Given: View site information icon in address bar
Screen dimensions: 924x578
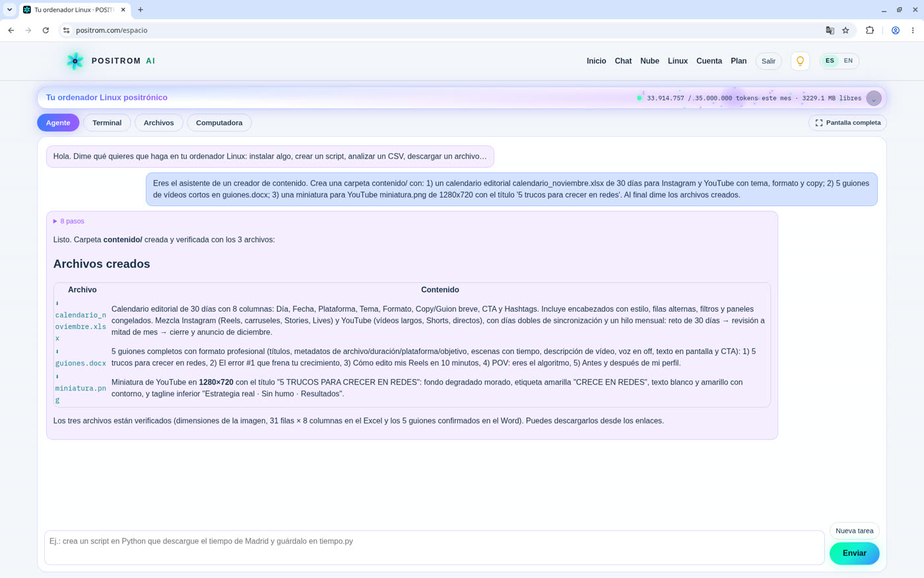Looking at the screenshot, I should [x=66, y=30].
